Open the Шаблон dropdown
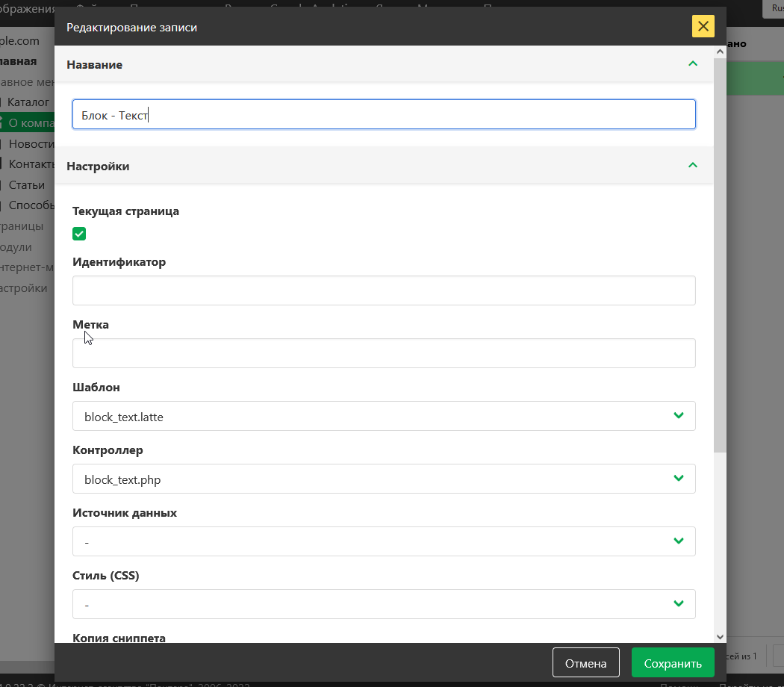Image resolution: width=784 pixels, height=687 pixels. point(384,417)
